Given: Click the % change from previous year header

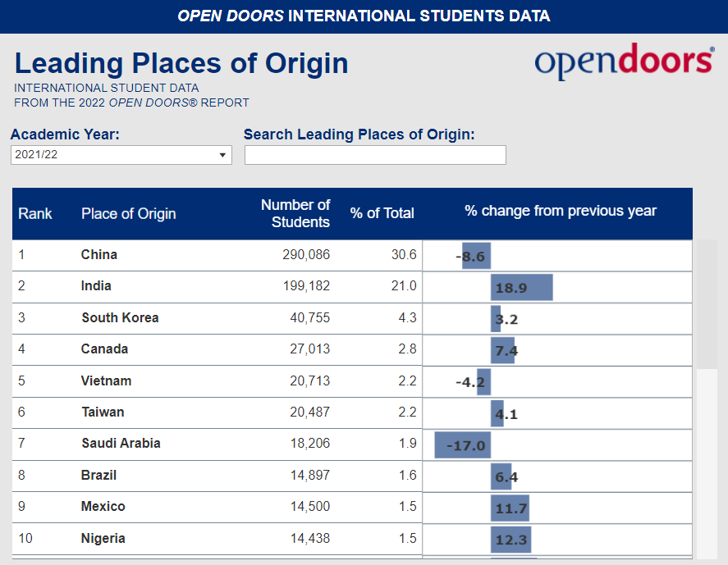Looking at the screenshot, I should [561, 212].
